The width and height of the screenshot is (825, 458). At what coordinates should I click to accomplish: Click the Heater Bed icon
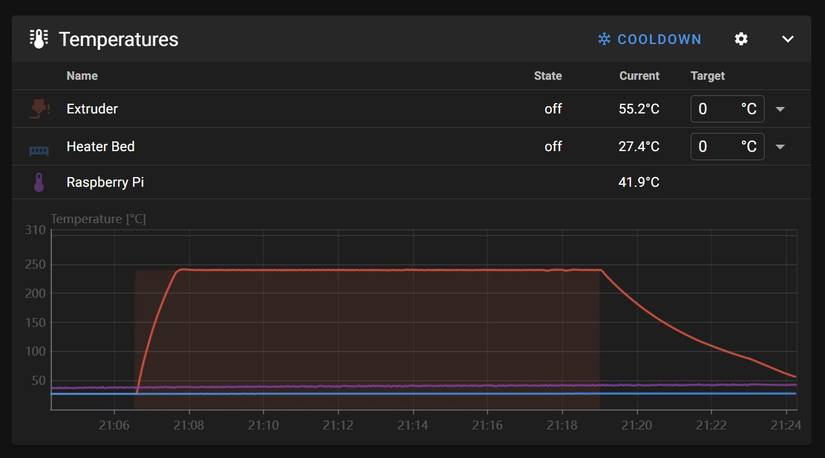coord(39,152)
